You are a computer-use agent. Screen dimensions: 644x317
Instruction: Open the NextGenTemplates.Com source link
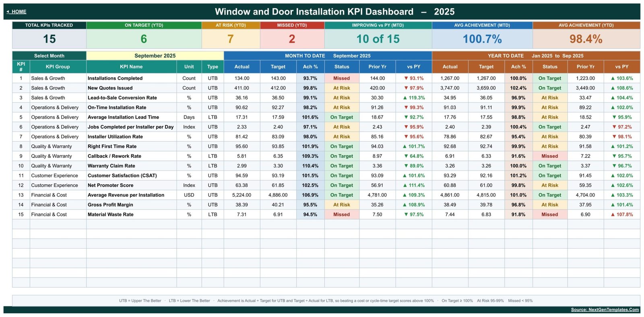605,309
